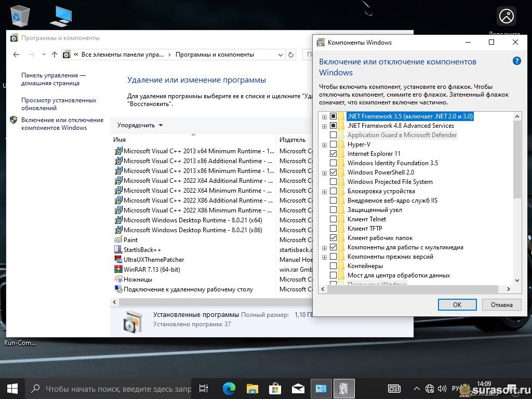Enable the Hyper-V checkbox
Image resolution: width=532 pixels, height=399 pixels.
[x=334, y=144]
